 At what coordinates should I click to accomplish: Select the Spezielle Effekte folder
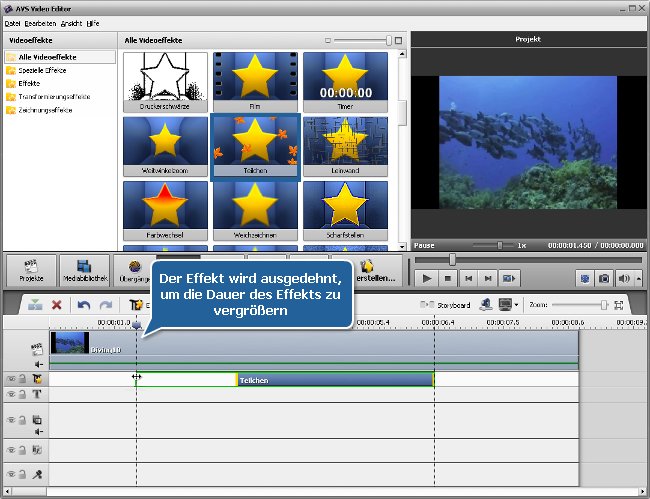(42, 71)
